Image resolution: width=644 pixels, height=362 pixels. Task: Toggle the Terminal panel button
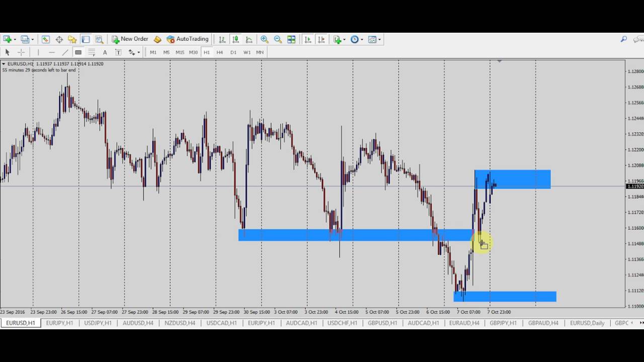point(86,39)
